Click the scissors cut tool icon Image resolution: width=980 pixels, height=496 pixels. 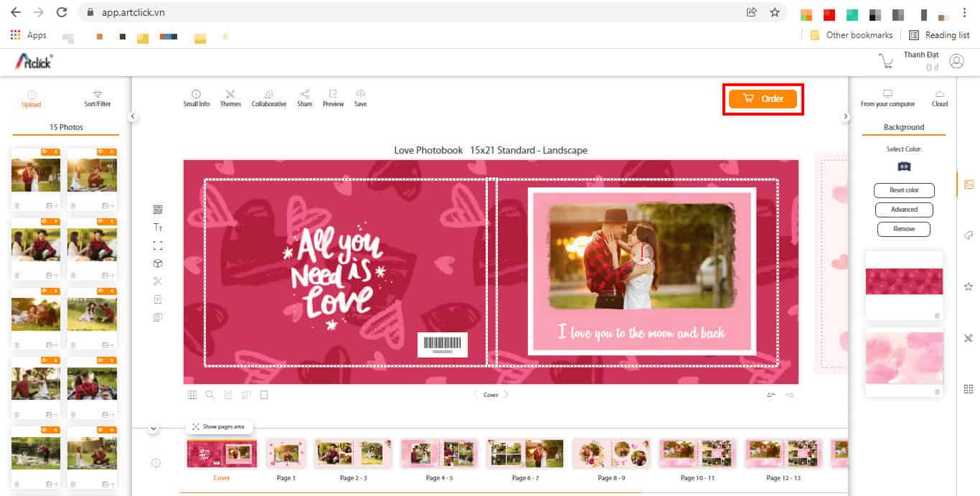tap(158, 281)
